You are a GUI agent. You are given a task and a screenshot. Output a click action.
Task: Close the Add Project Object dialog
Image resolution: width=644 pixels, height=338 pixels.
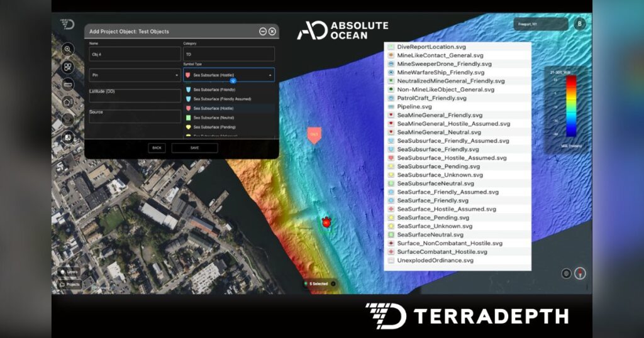tap(272, 31)
